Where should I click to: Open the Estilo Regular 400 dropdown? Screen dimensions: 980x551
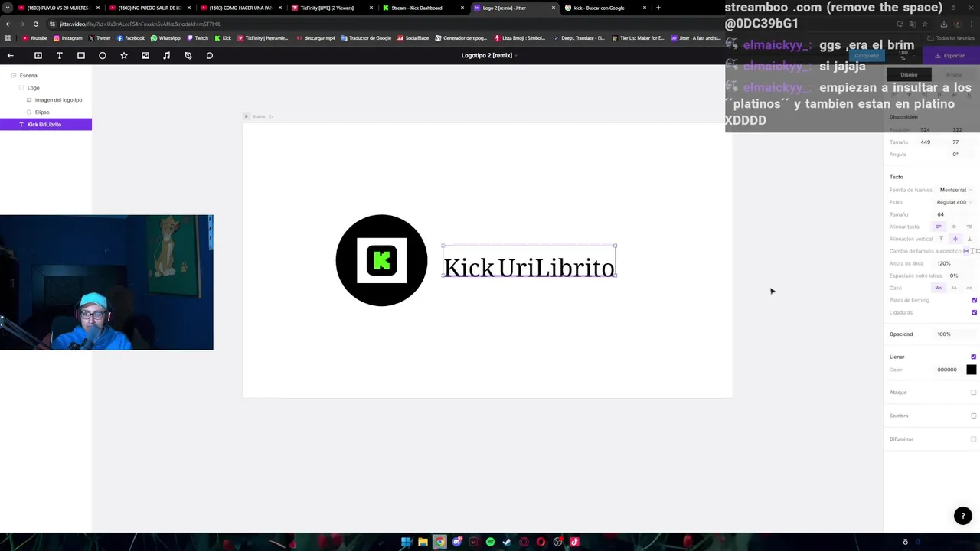point(952,202)
